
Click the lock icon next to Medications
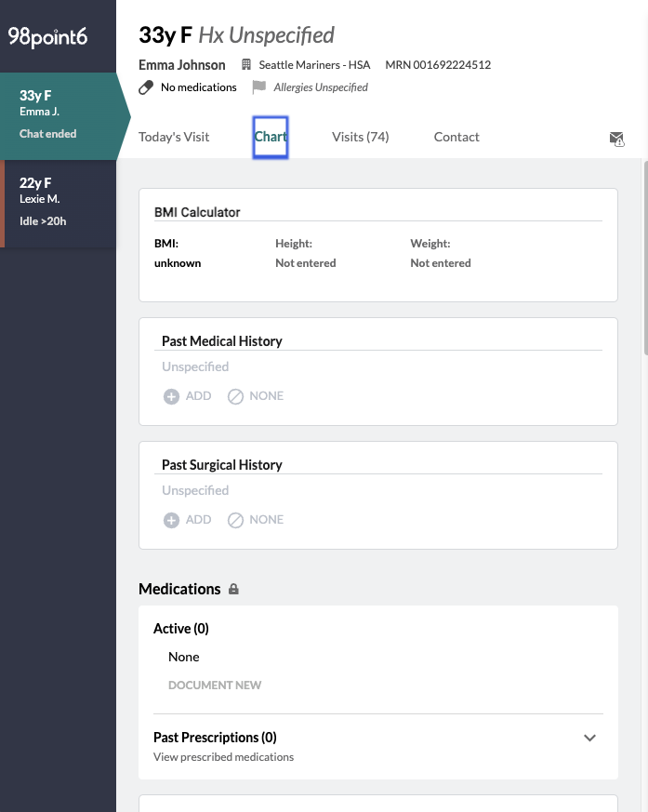pos(233,589)
